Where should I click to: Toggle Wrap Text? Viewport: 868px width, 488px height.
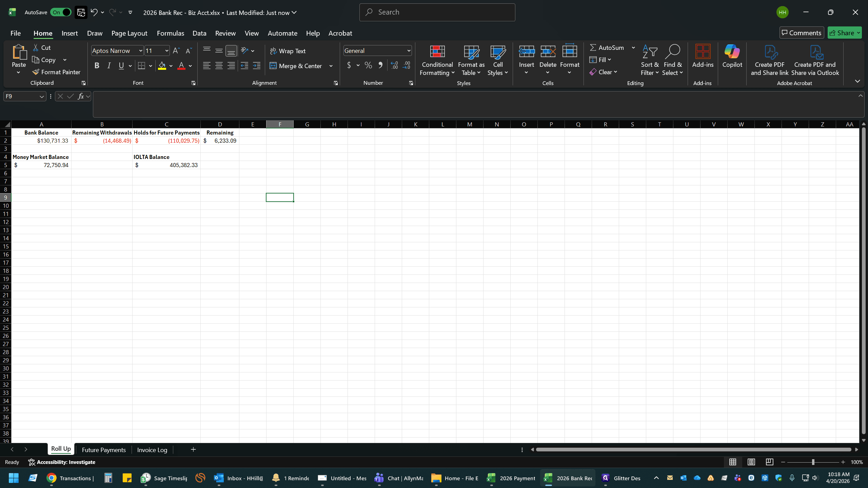[288, 51]
